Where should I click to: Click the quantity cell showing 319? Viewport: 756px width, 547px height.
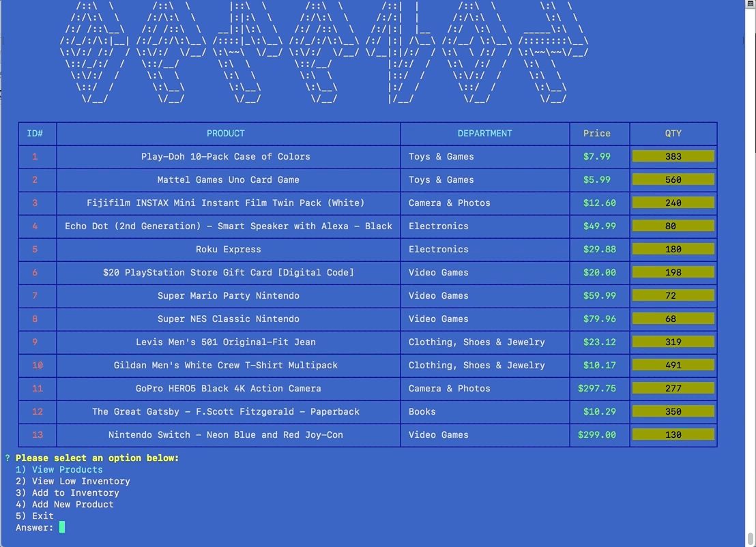[673, 342]
